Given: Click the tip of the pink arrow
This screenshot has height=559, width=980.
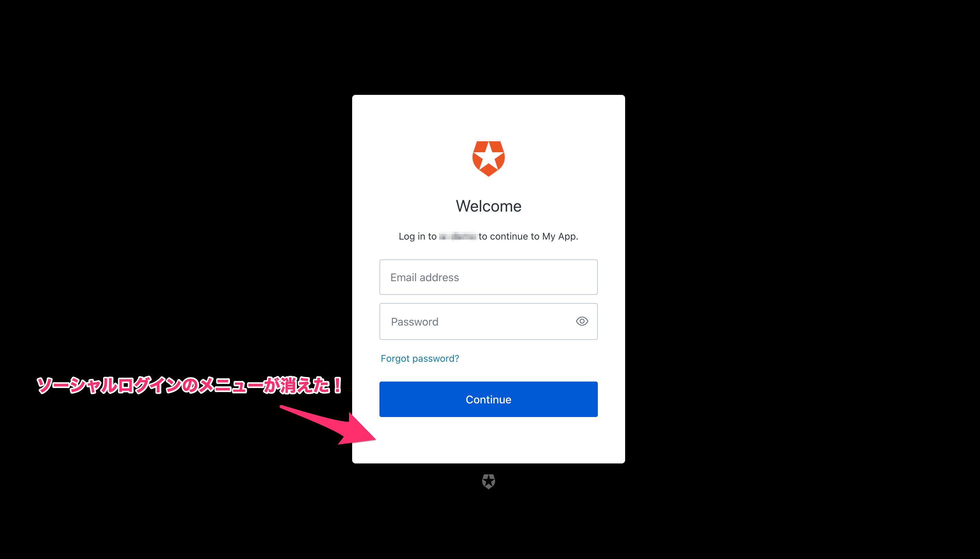Looking at the screenshot, I should (374, 439).
